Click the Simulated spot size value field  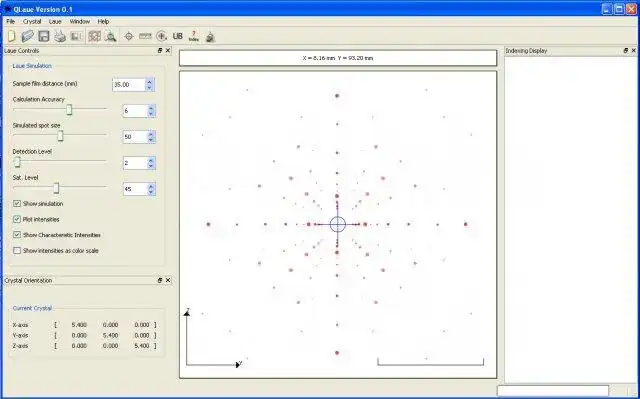click(x=135, y=137)
